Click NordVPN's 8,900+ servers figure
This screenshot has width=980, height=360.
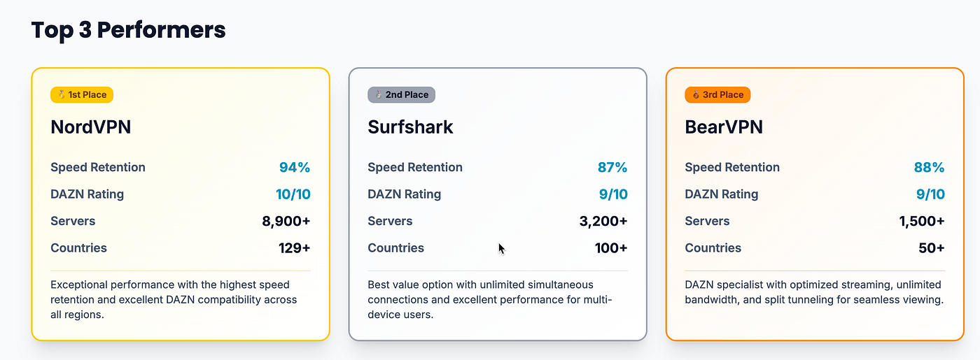(286, 221)
